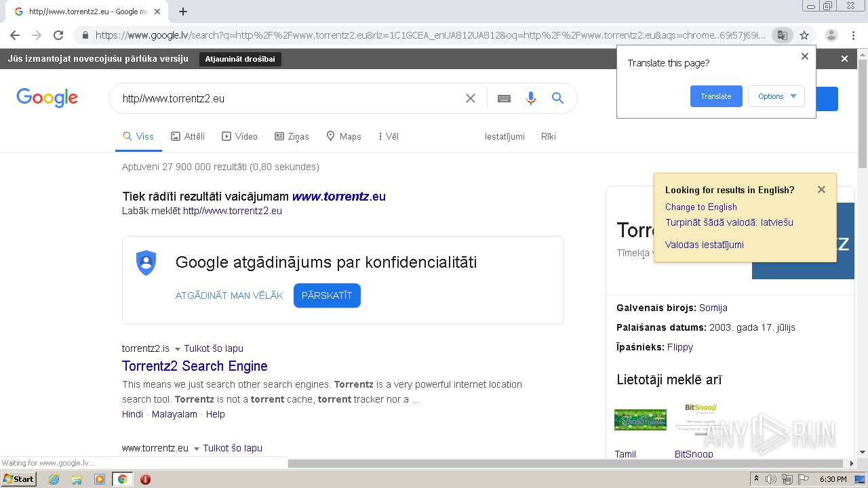Switch to the Ziņas news tab
Viewport: 868px width, 488px height.
click(292, 136)
